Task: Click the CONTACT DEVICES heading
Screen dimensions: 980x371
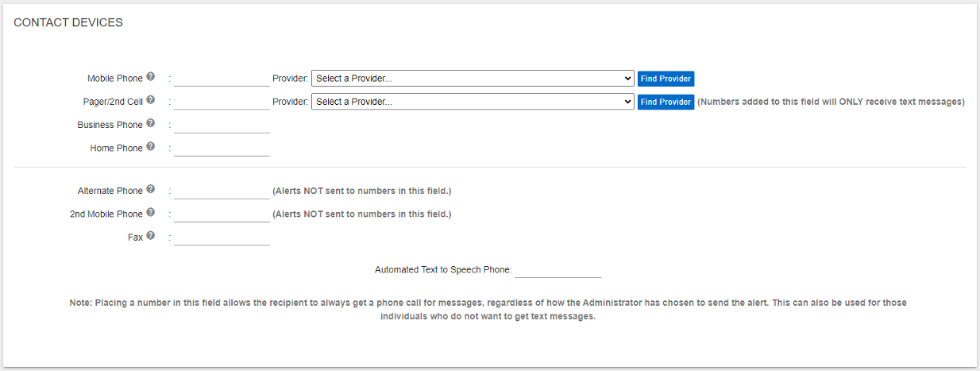Action: pos(68,23)
